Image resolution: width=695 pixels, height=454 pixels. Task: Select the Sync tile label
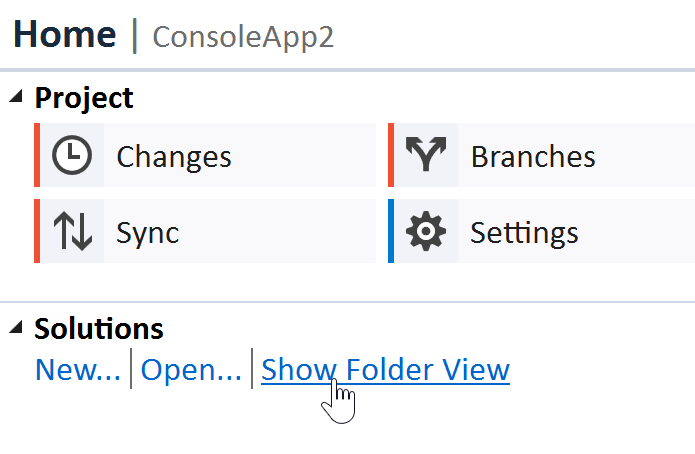point(148,233)
